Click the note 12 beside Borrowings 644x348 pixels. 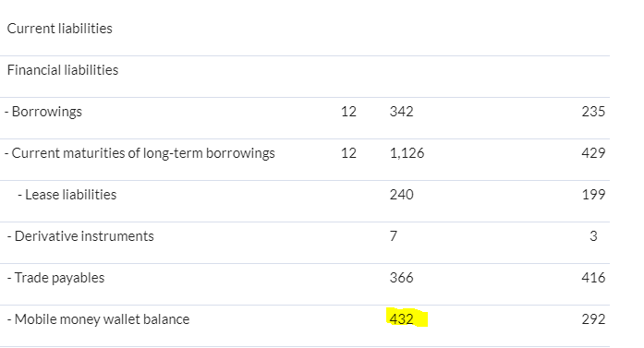348,112
